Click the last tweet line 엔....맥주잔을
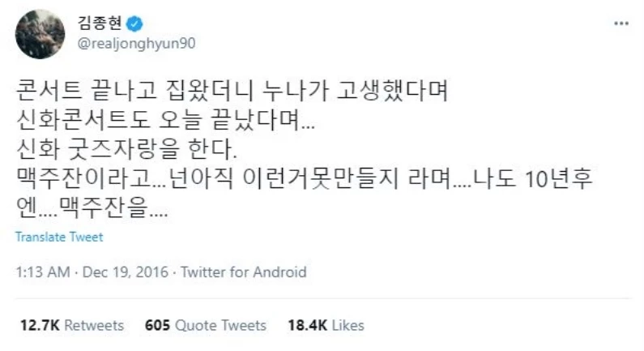This screenshot has width=644, height=351. [x=92, y=208]
